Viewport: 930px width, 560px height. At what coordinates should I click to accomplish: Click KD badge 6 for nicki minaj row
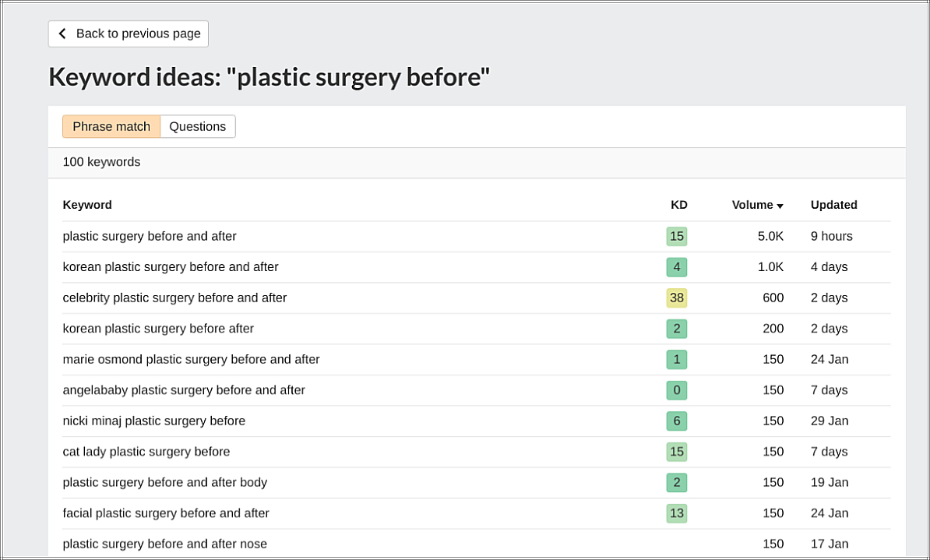(x=676, y=421)
